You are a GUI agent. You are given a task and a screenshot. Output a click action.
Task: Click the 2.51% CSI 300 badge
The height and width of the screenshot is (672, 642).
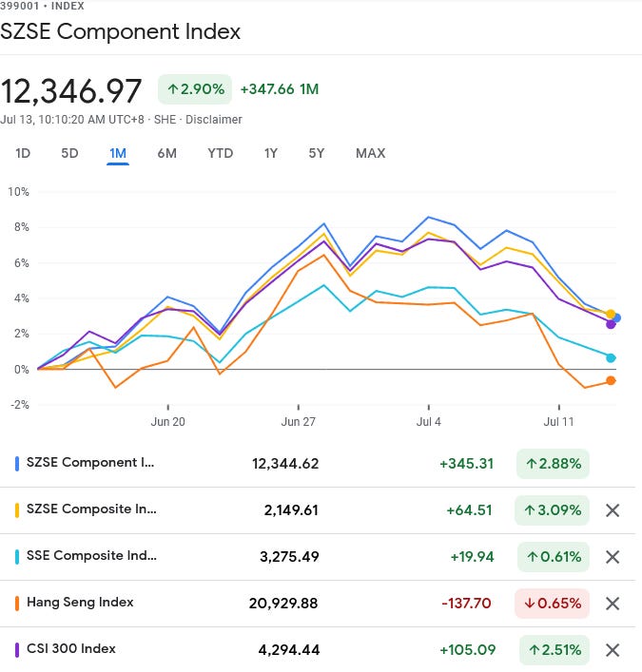pyautogui.click(x=554, y=650)
